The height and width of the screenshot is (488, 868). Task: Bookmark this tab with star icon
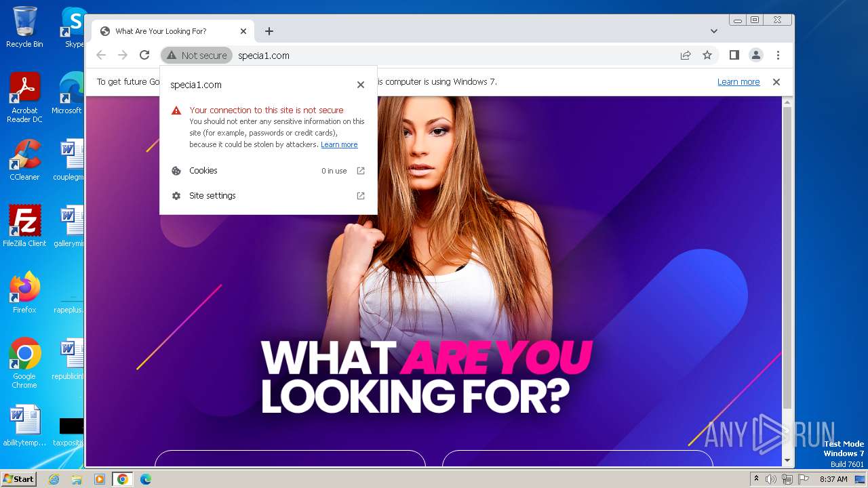pyautogui.click(x=707, y=56)
